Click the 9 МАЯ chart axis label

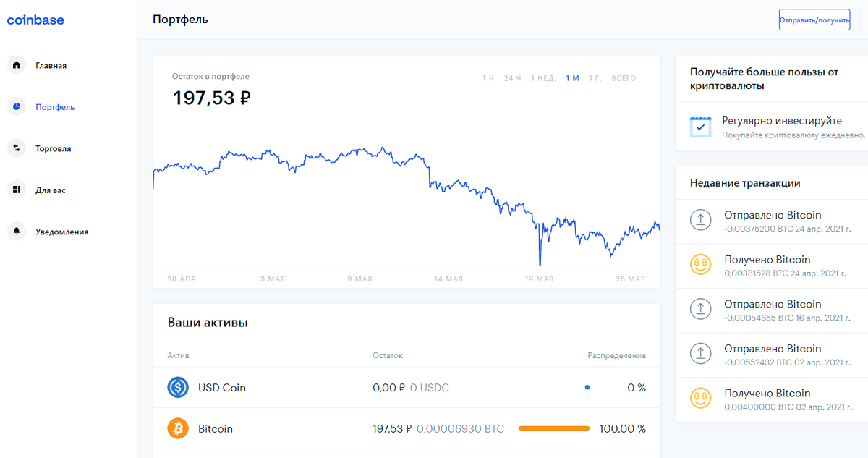(x=359, y=279)
